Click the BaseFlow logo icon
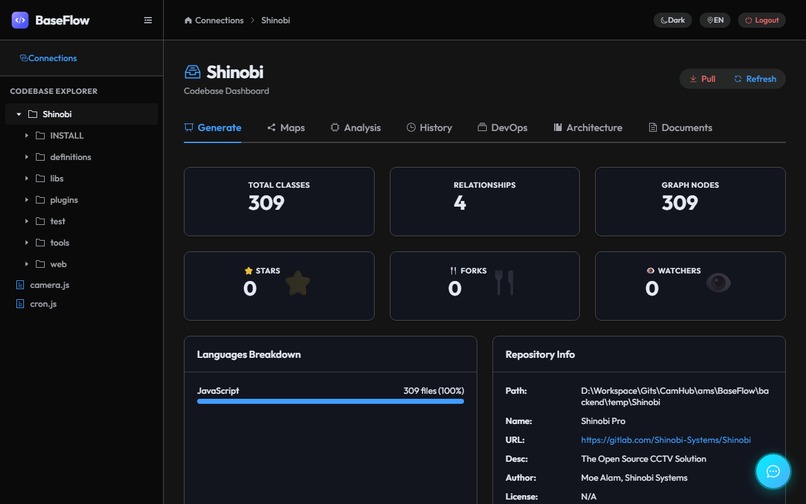The width and height of the screenshot is (806, 504). point(20,20)
